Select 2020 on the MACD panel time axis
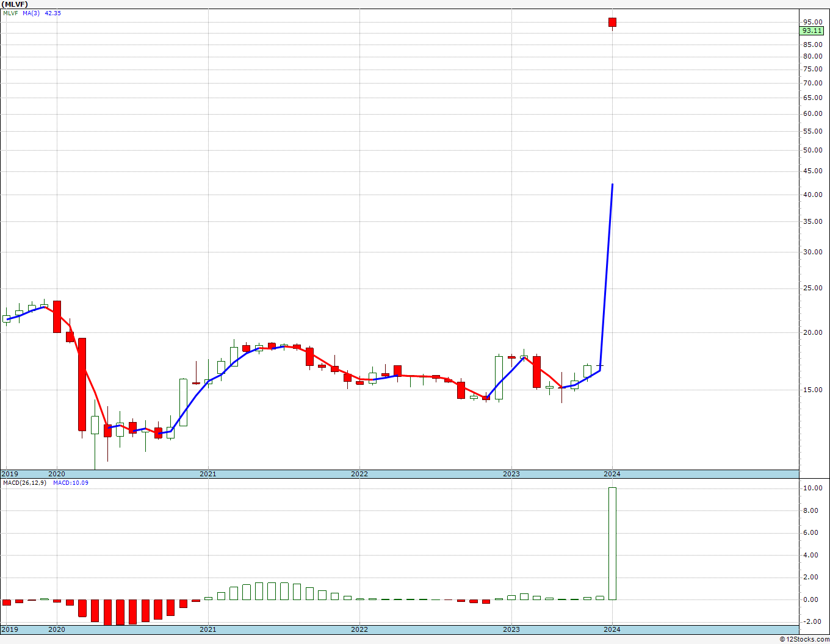This screenshot has width=830, height=644. coord(57,629)
